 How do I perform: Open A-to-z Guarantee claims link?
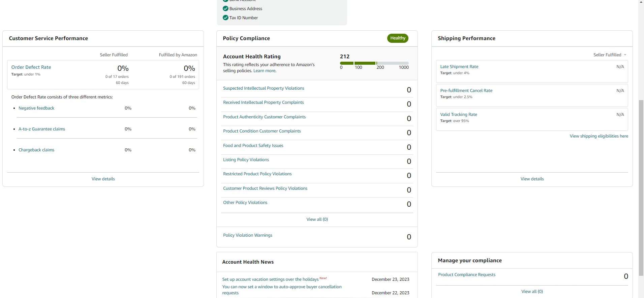[x=42, y=129]
